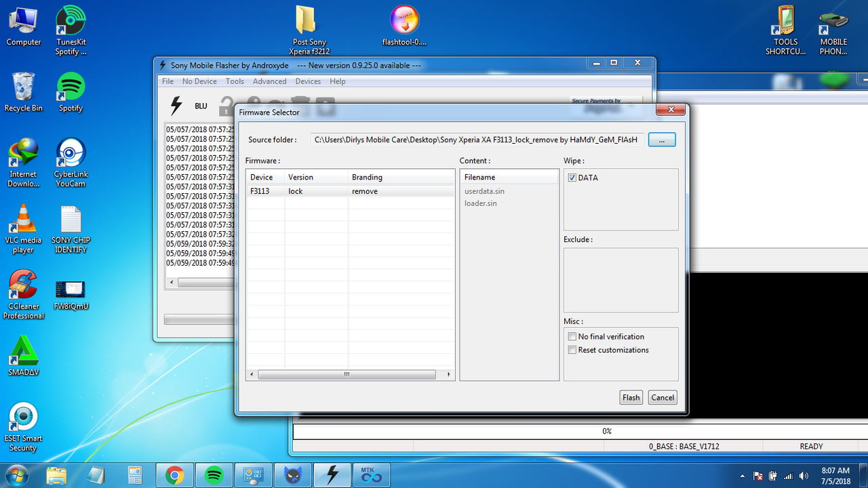Viewport: 868px width, 488px height.
Task: Select the Post Sony Xperia f3212 folder
Action: [309, 31]
